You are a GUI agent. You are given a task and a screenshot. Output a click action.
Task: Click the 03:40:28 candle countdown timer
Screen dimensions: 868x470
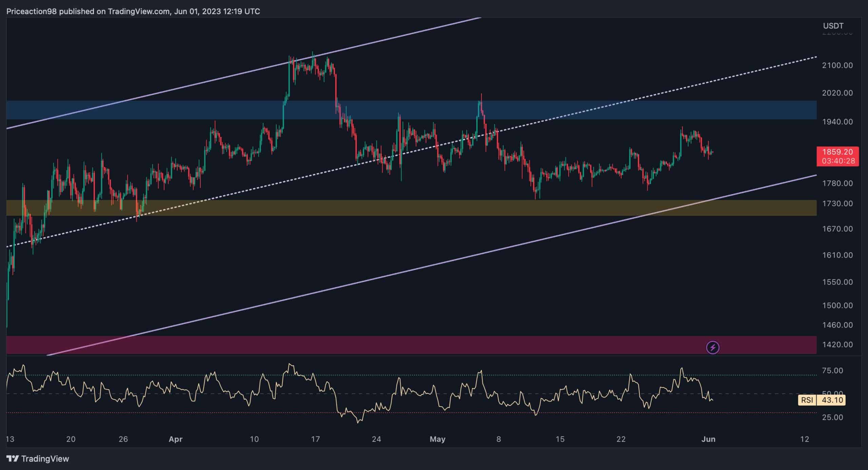[838, 161]
